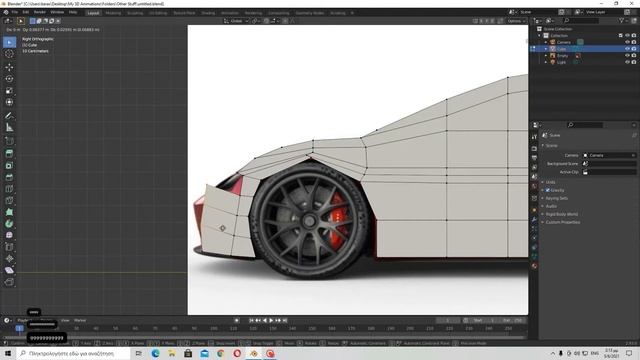The height and width of the screenshot is (360, 640).
Task: Disable Light in renders camera icon
Action: click(x=634, y=62)
